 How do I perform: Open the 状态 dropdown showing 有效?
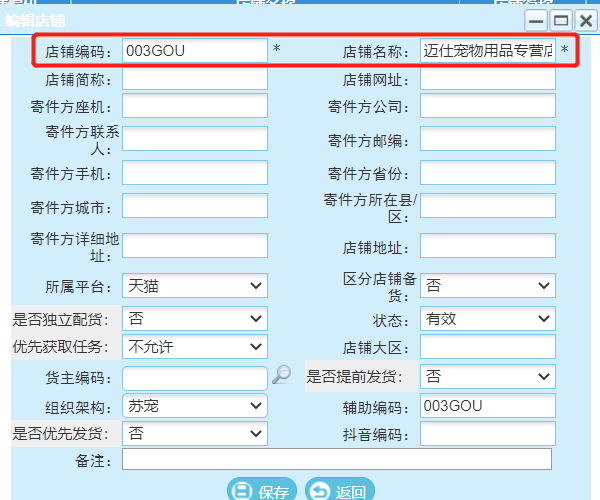click(x=488, y=318)
